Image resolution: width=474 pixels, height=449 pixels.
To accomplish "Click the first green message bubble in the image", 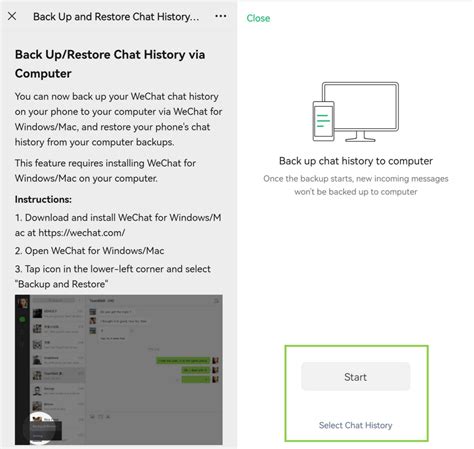I will tap(183, 360).
